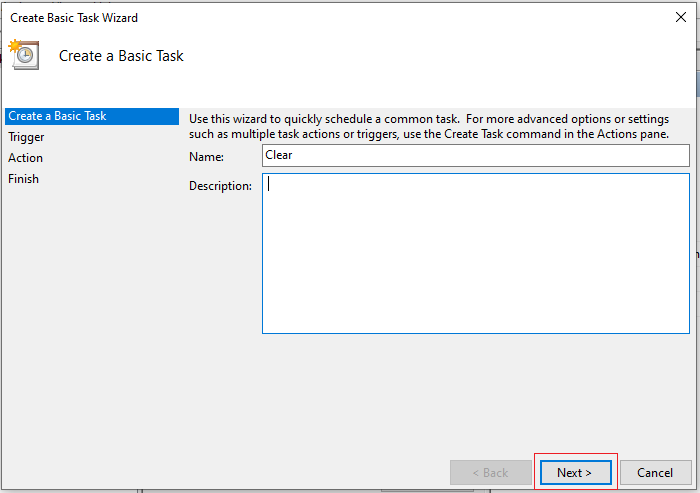Click the task clock wizard icon
Image resolution: width=700 pixels, height=493 pixels.
tap(24, 54)
